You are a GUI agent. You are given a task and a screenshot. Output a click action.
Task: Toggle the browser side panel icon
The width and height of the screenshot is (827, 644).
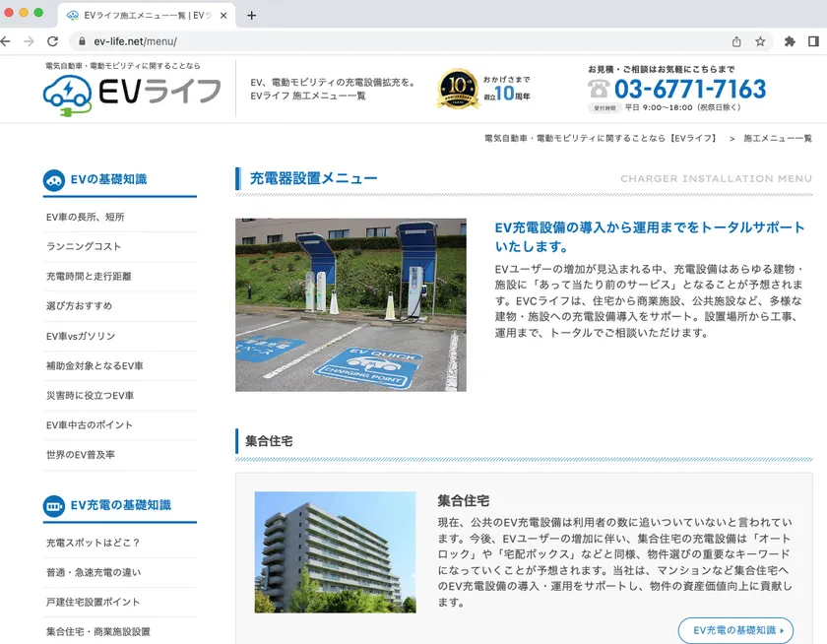tap(813, 41)
